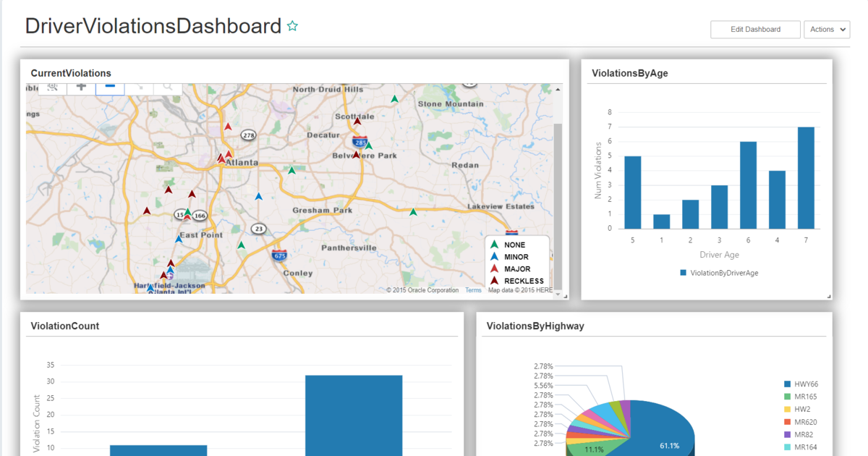
Task: Click map scroll-up arrow
Action: pyautogui.click(x=558, y=88)
